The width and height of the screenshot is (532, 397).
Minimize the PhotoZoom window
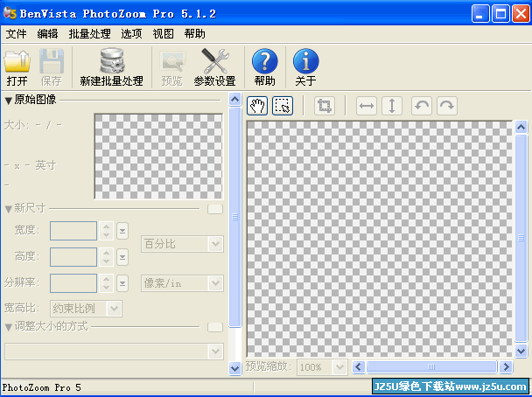pos(480,14)
